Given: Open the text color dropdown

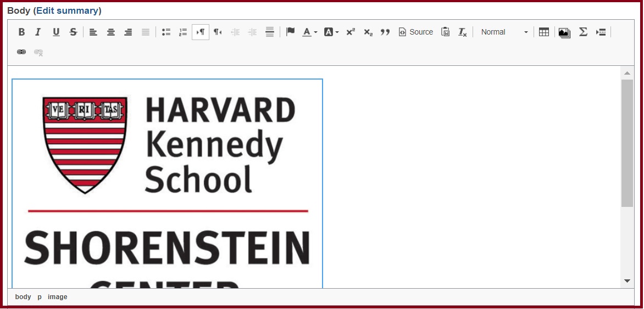Looking at the screenshot, I should [310, 32].
